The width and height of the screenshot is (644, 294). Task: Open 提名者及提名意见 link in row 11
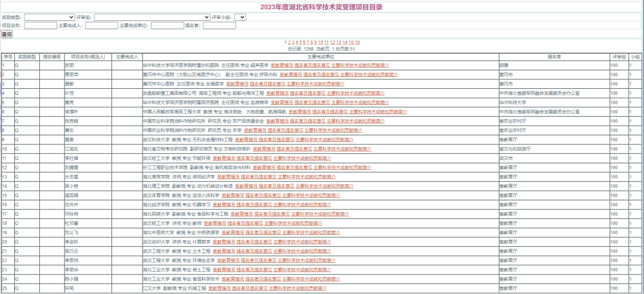click(254, 158)
